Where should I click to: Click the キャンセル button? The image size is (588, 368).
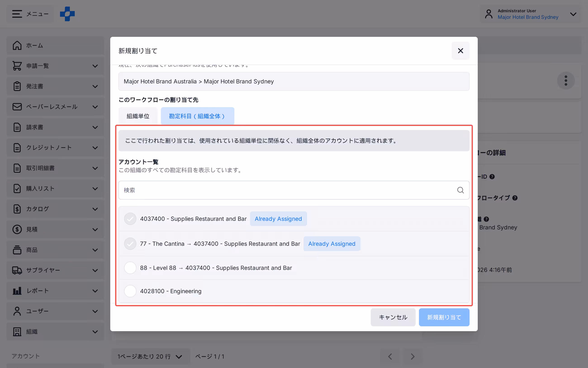[x=393, y=317]
